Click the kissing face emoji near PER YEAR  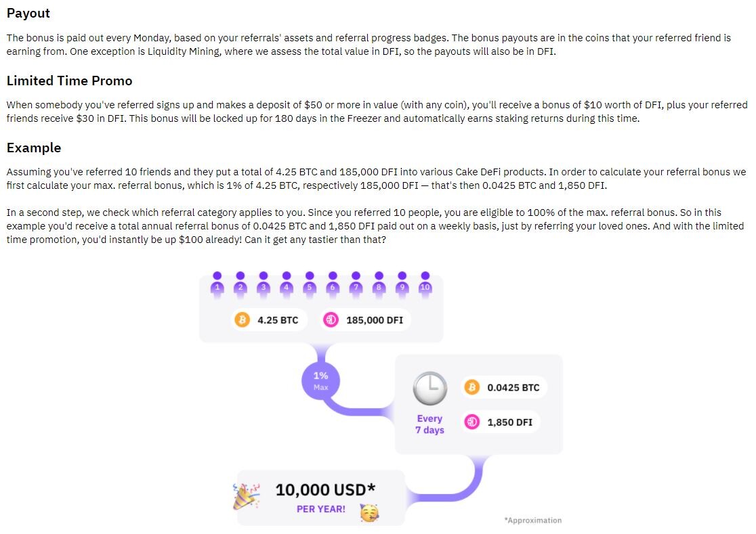369,512
